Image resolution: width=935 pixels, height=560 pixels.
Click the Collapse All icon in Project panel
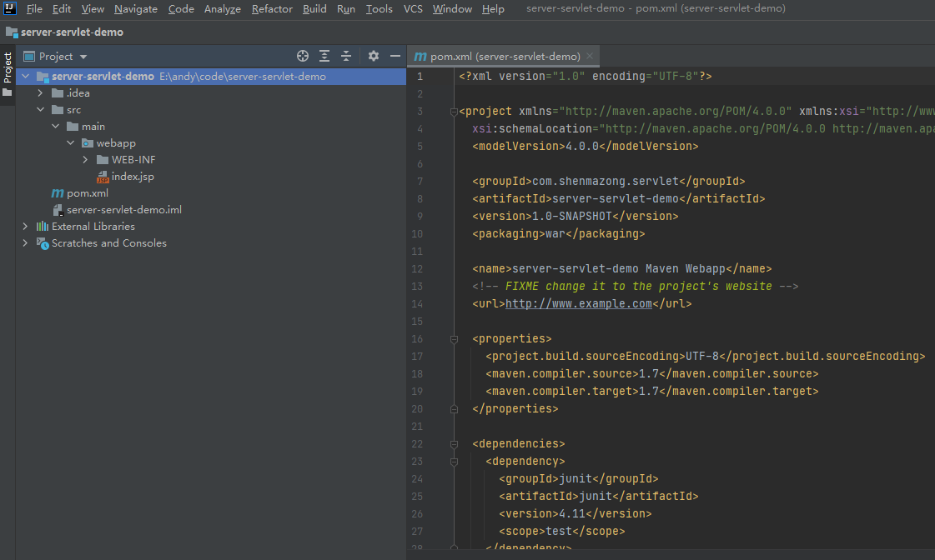point(346,56)
